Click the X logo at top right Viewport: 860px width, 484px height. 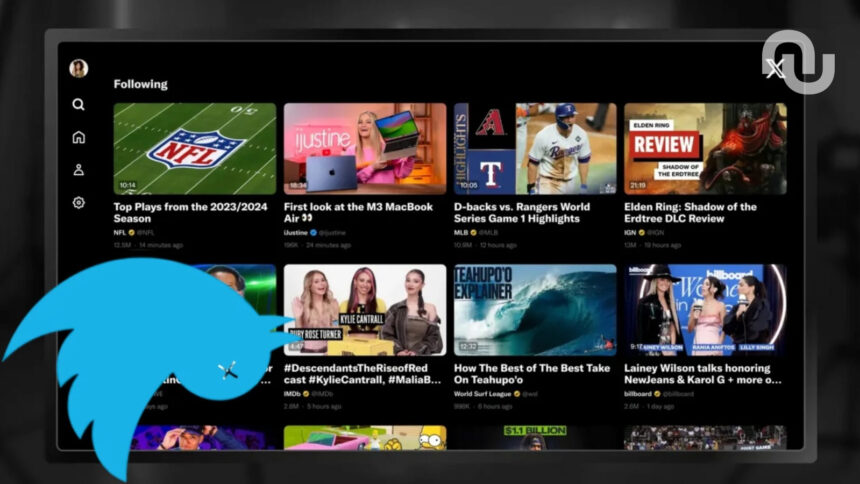(776, 69)
